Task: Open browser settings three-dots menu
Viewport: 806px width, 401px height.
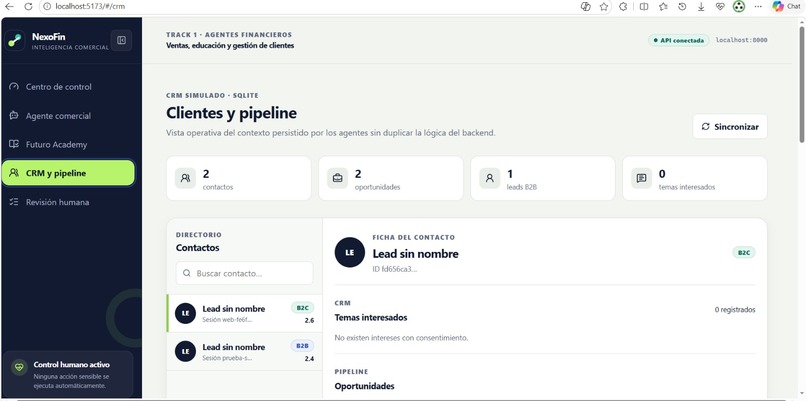Action: pyautogui.click(x=758, y=7)
